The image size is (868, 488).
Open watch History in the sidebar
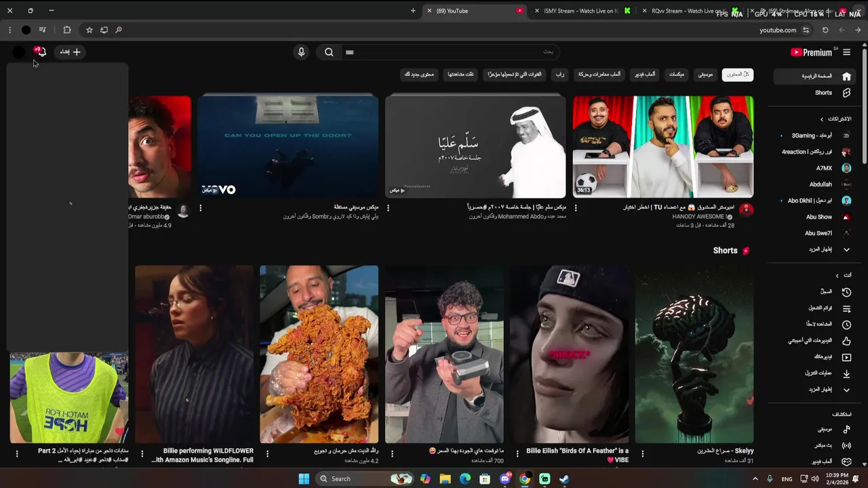(813, 291)
